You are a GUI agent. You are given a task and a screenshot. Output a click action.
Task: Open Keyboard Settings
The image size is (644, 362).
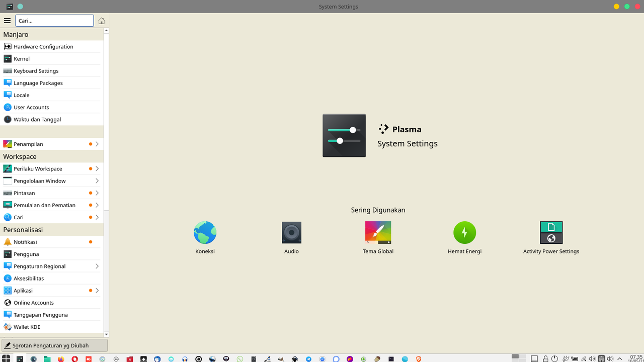(52, 71)
